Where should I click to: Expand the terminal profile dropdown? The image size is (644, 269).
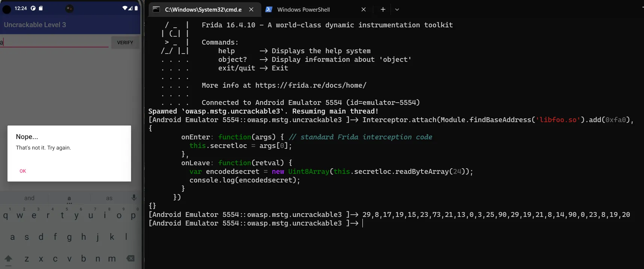[397, 9]
